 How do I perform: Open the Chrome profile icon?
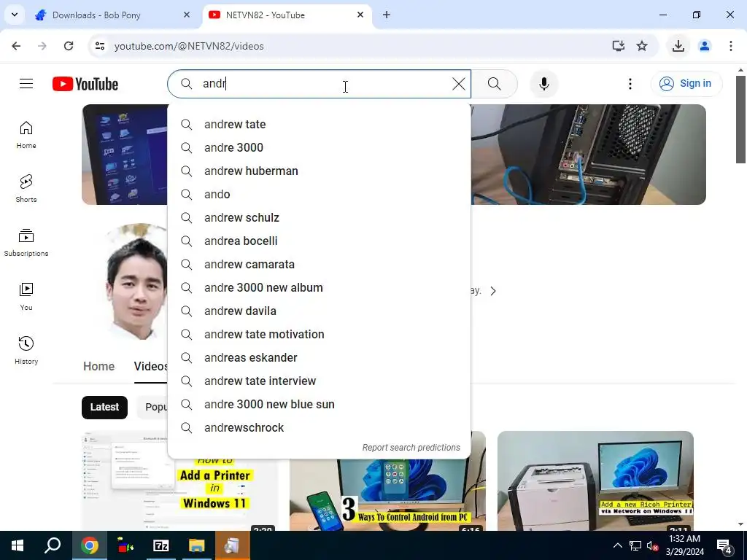click(704, 46)
